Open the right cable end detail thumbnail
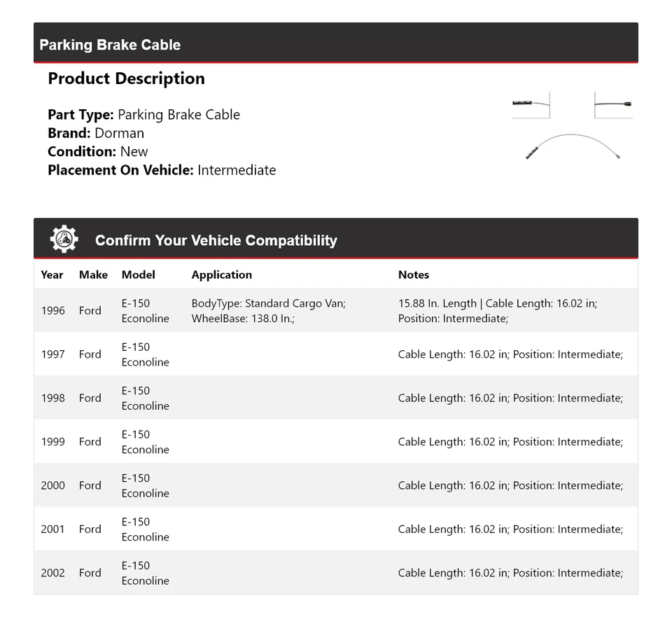672x617 pixels. click(613, 104)
